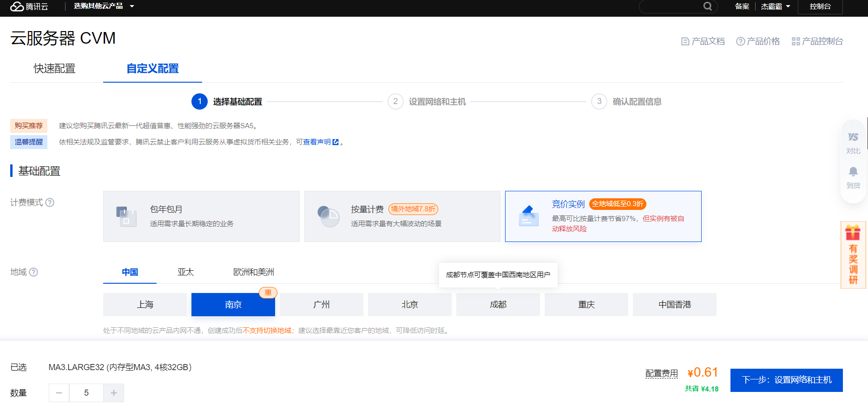Click the 竞价实例 auction icon
Image resolution: width=868 pixels, height=417 pixels.
point(528,216)
